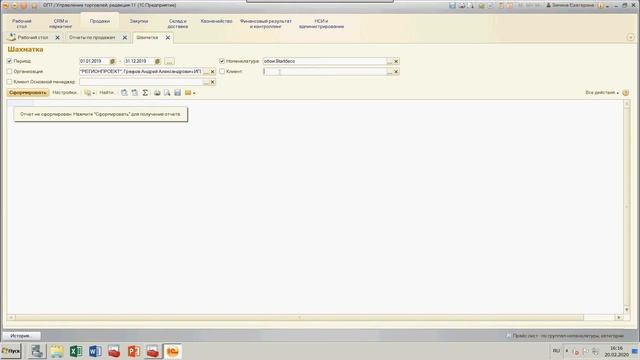Open the Настройки report settings
Screen dimensions: 640x360
[x=64, y=93]
